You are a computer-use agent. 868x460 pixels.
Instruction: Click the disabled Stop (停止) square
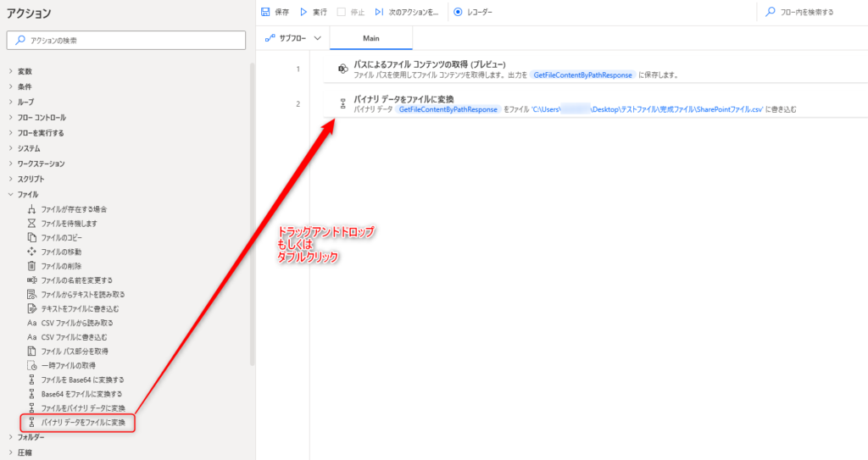341,13
